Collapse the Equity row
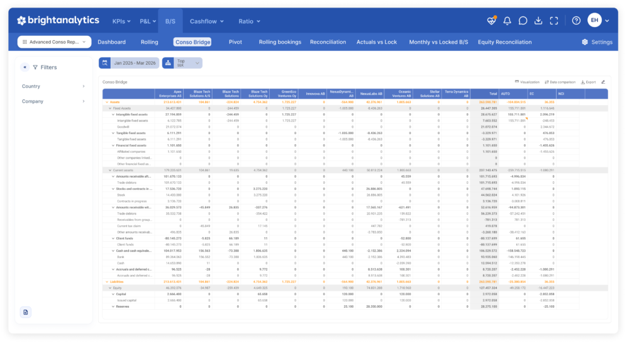 [x=110, y=288]
